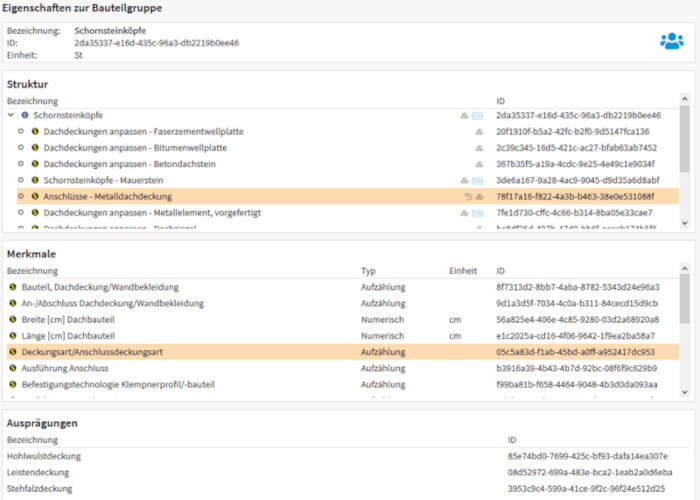Click the Typ column header in Merkmale
Screen dimensions: 700x500
(368, 271)
